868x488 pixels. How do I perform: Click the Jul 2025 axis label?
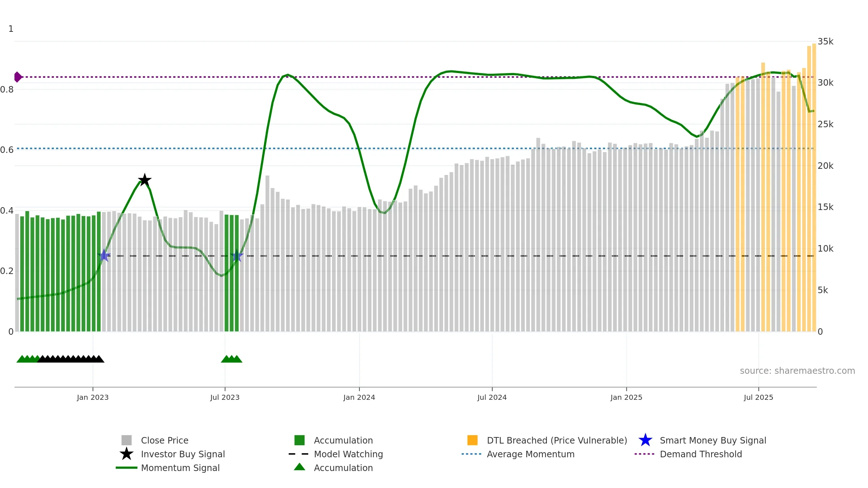tap(758, 398)
